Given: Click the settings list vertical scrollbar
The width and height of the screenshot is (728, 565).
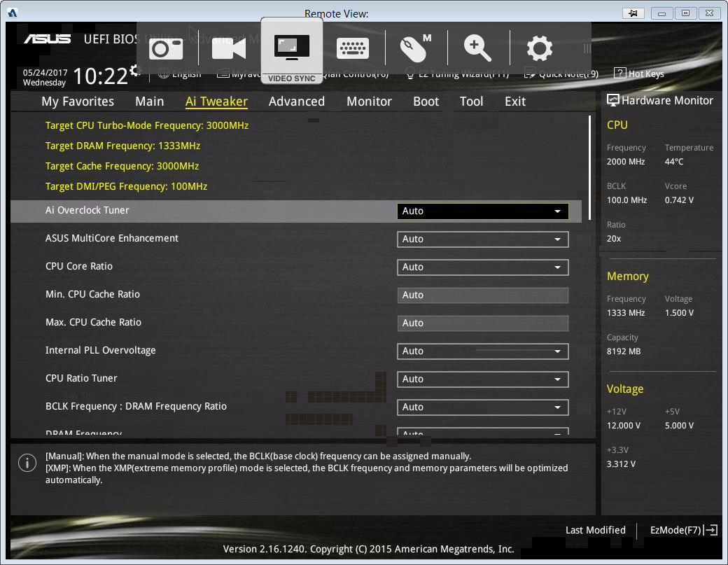Looking at the screenshot, I should pos(589,167).
